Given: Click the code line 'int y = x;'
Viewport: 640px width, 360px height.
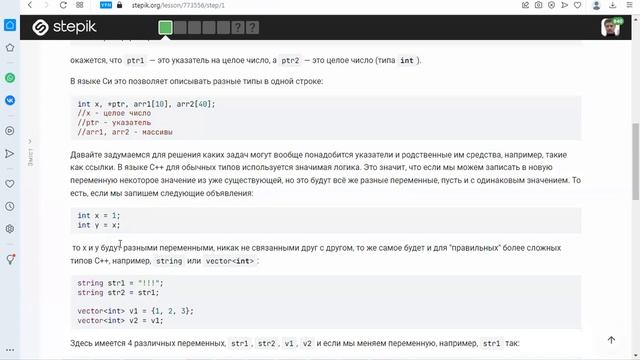Looking at the screenshot, I should pyautogui.click(x=99, y=225).
